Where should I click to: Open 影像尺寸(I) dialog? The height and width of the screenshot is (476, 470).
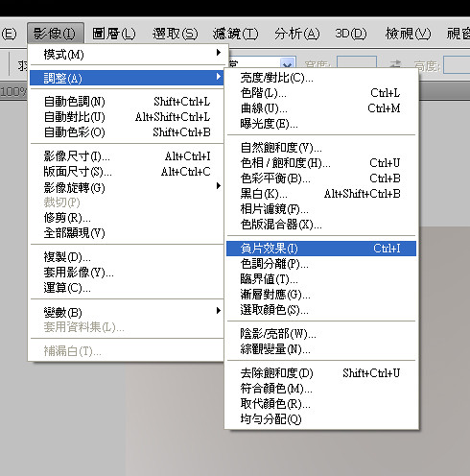127,156
